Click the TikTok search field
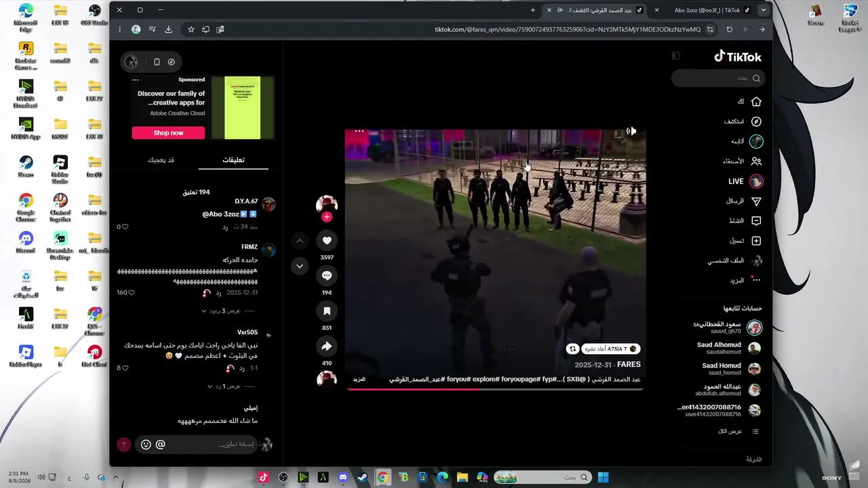The height and width of the screenshot is (488, 868). pyautogui.click(x=717, y=78)
